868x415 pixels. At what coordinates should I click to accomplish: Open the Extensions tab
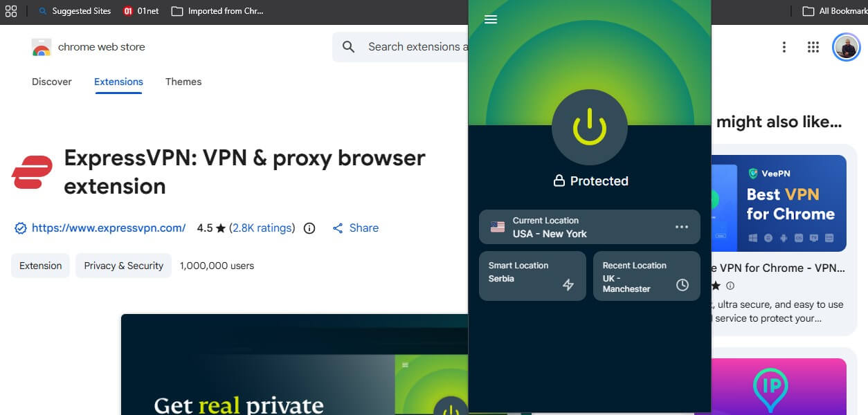(x=118, y=82)
